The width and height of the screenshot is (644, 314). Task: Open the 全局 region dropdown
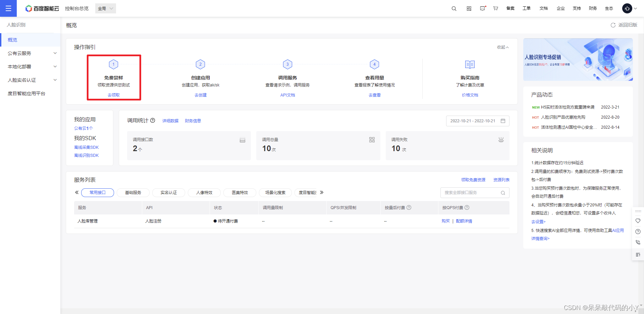coord(106,8)
